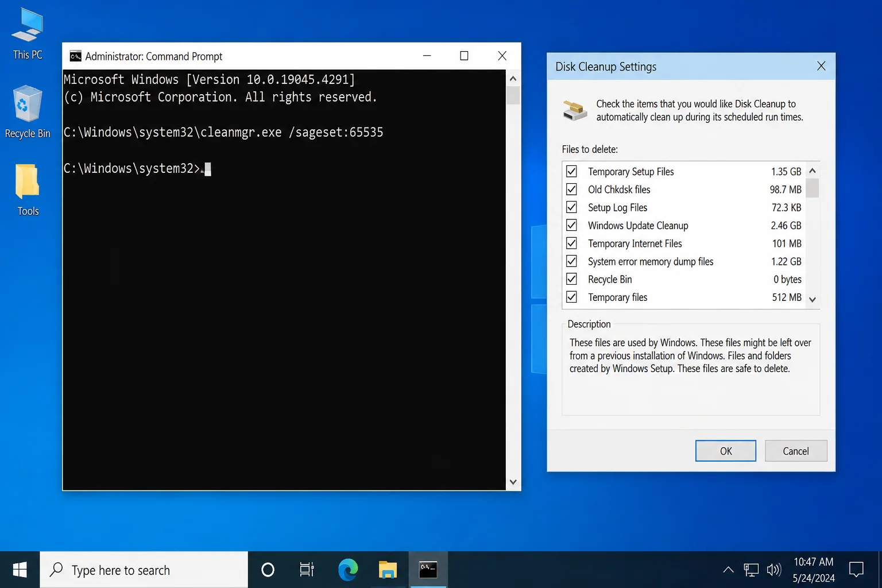Click the file list scrollbar thumb
The height and width of the screenshot is (588, 882).
812,188
